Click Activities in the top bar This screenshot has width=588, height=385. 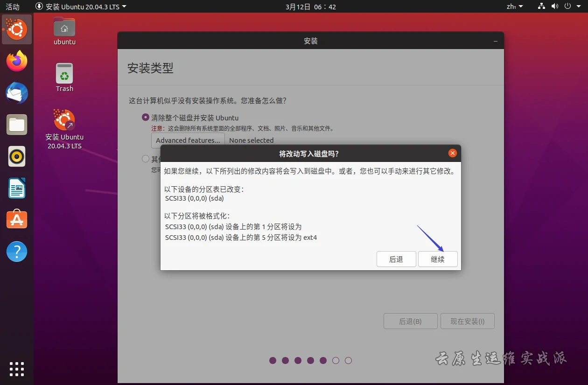(x=13, y=7)
